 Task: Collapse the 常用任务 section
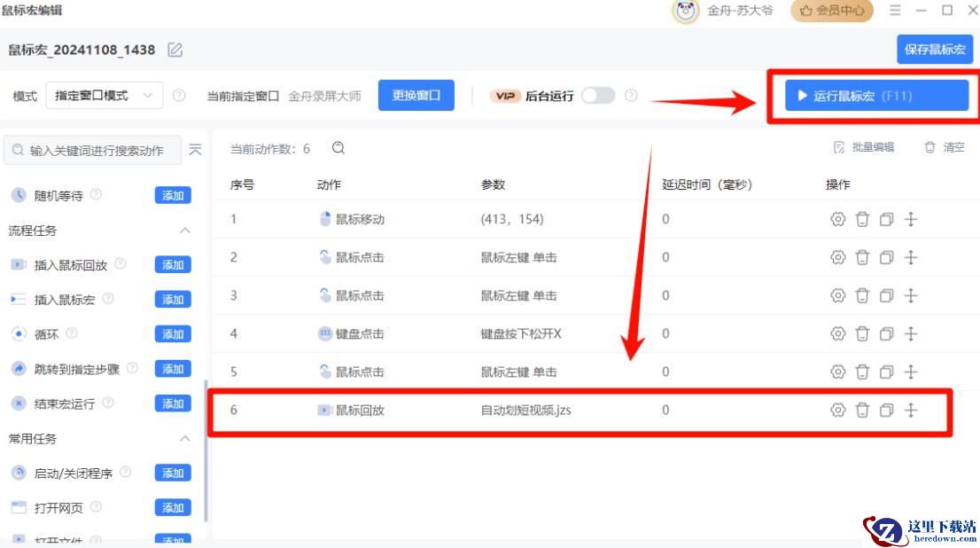pyautogui.click(x=185, y=439)
